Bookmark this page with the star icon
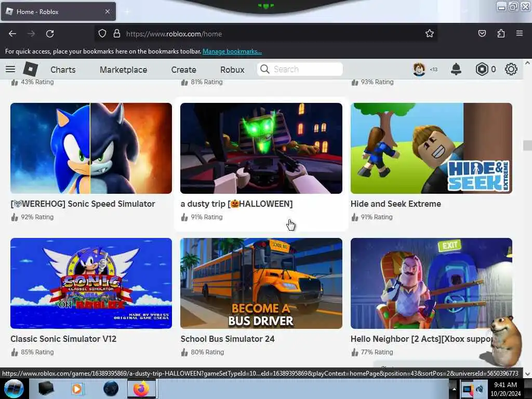 pyautogui.click(x=430, y=33)
